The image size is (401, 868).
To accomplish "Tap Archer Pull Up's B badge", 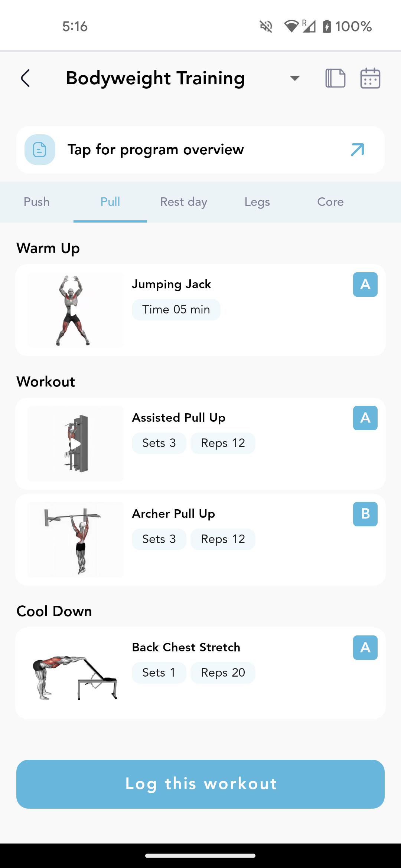I will (365, 514).
